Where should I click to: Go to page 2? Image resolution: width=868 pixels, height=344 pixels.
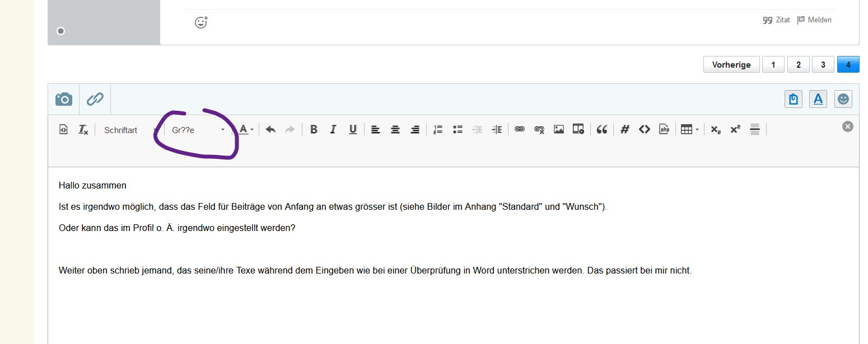click(798, 65)
